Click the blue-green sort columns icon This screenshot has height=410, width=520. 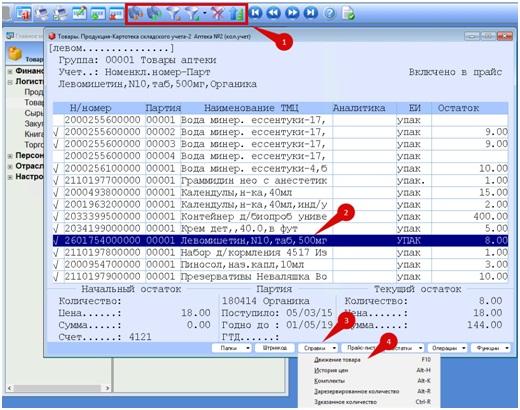click(x=236, y=14)
